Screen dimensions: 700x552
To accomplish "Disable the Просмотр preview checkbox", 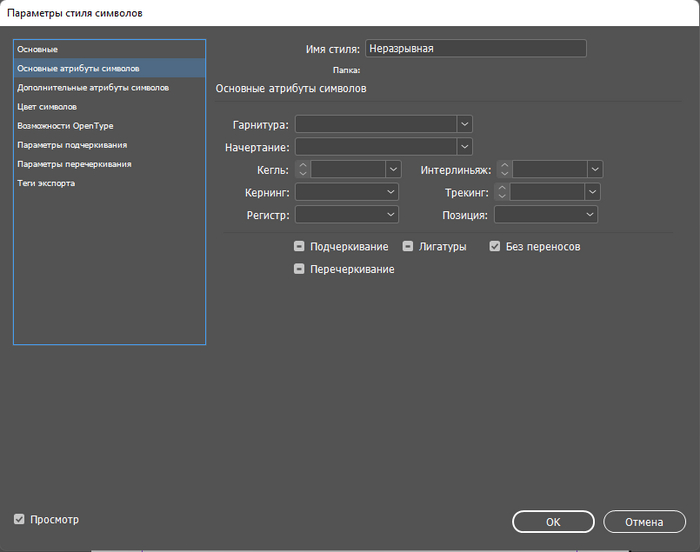I will coord(19,519).
